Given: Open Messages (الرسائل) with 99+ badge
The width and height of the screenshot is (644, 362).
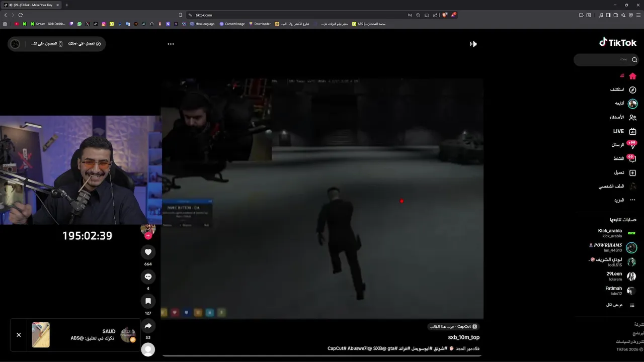Looking at the screenshot, I should click(624, 145).
